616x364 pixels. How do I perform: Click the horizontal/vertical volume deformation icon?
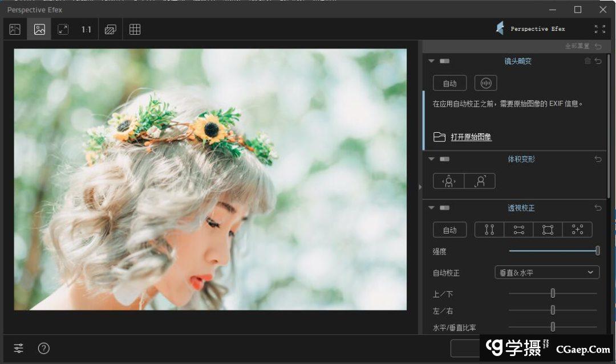449,181
